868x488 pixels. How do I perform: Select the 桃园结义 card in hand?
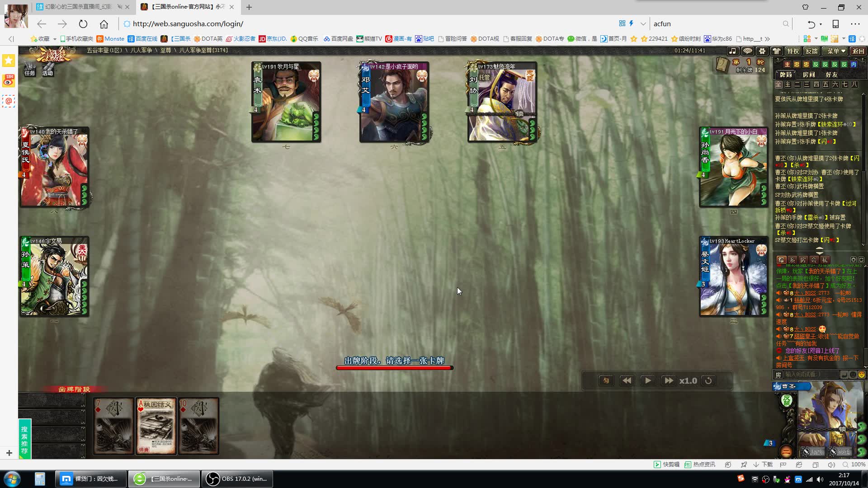pyautogui.click(x=156, y=426)
